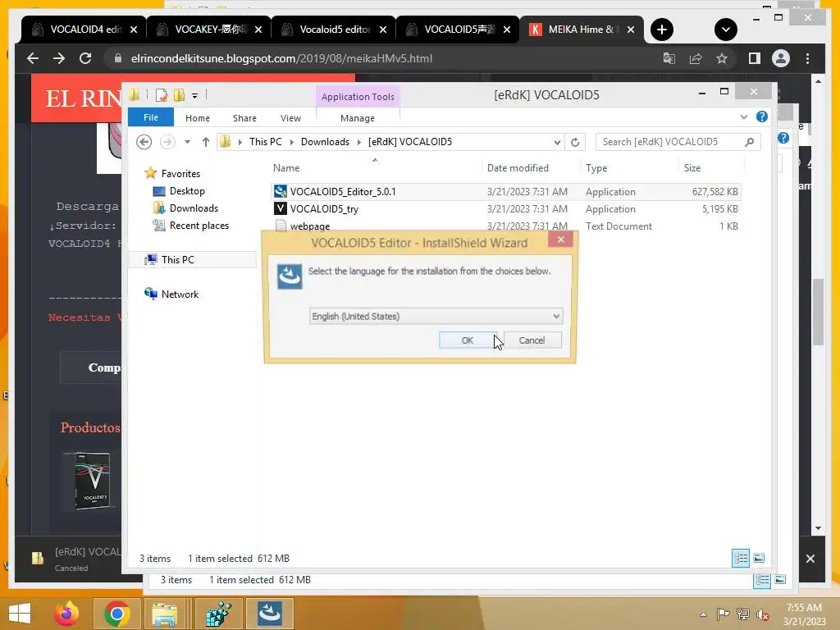This screenshot has width=840, height=630.
Task: Open the installation language dropdown
Action: coord(436,316)
